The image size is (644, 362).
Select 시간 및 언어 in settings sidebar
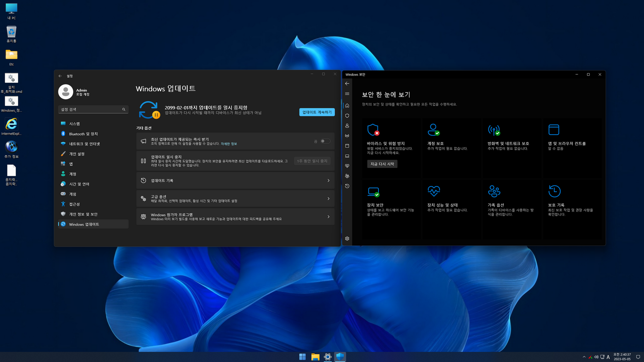click(93, 184)
